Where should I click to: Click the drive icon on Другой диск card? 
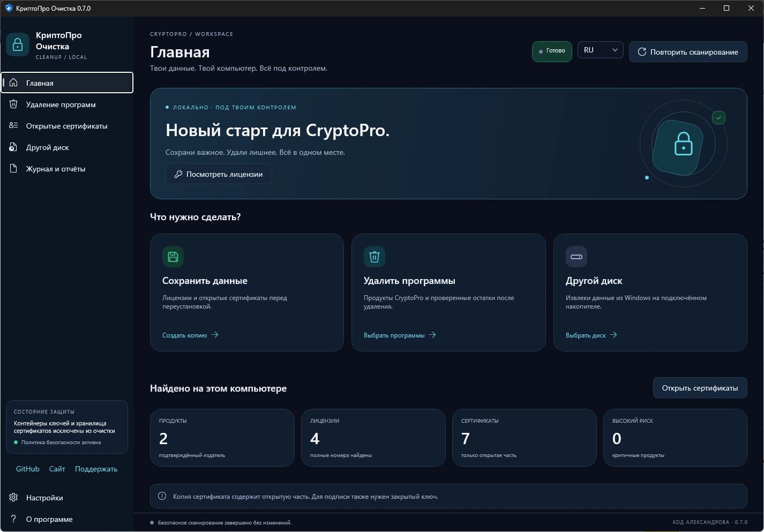(576, 257)
